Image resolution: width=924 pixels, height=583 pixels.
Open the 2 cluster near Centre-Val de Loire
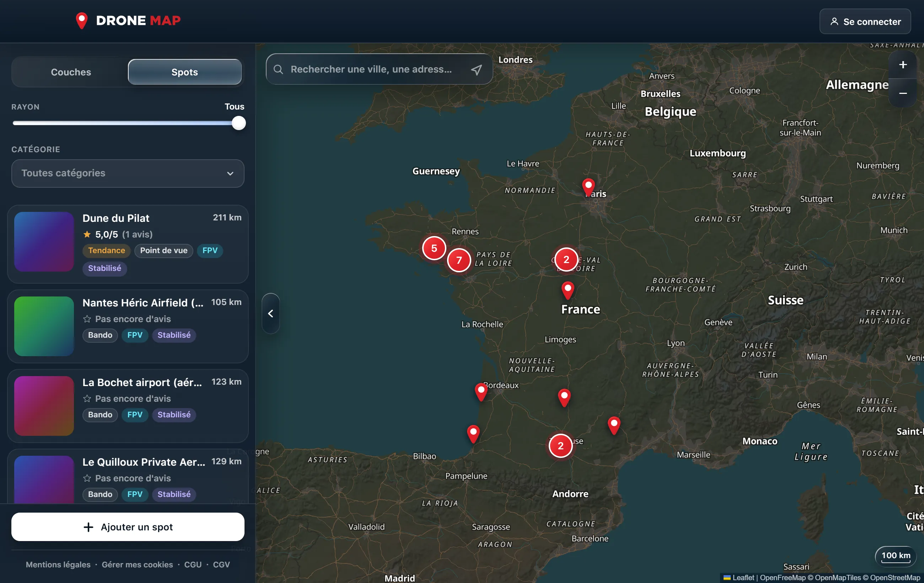566,260
